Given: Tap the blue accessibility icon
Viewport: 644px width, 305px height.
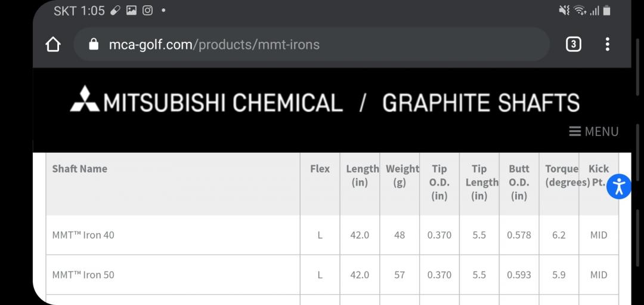Looking at the screenshot, I should click(x=619, y=186).
